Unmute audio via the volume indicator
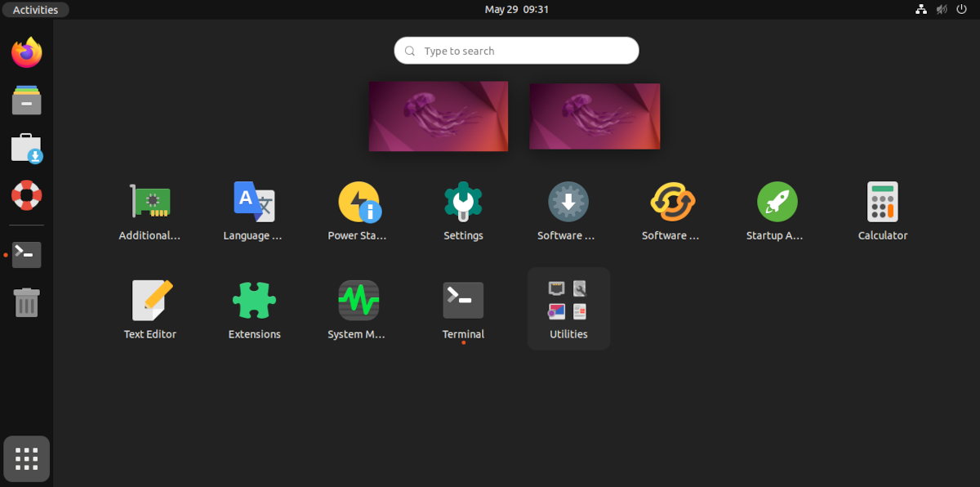The image size is (980, 487). tap(941, 9)
